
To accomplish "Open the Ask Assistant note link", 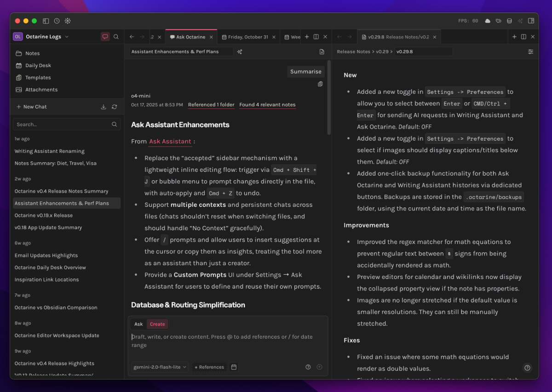I will click(x=170, y=142).
